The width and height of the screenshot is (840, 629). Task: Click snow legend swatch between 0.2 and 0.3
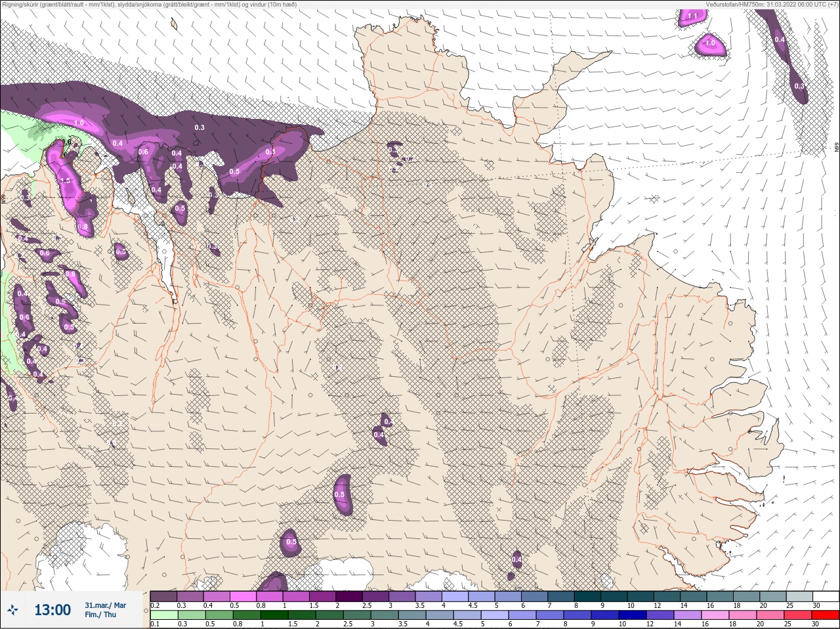coord(164,596)
